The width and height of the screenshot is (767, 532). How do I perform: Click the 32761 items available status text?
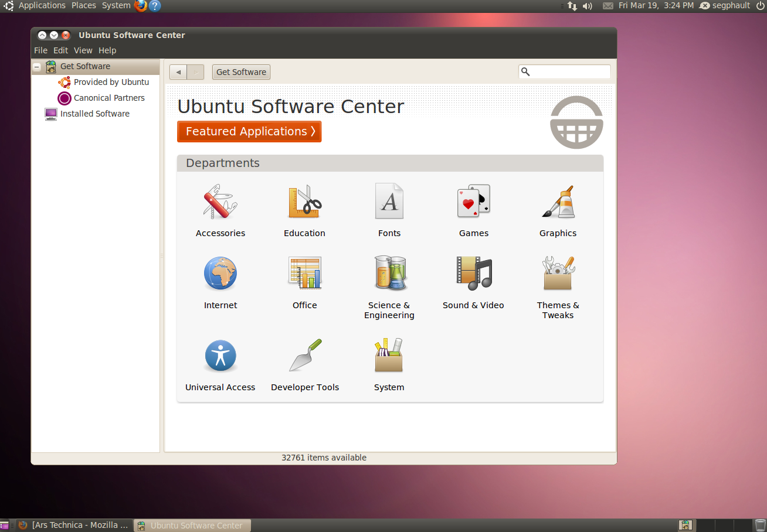tap(324, 458)
